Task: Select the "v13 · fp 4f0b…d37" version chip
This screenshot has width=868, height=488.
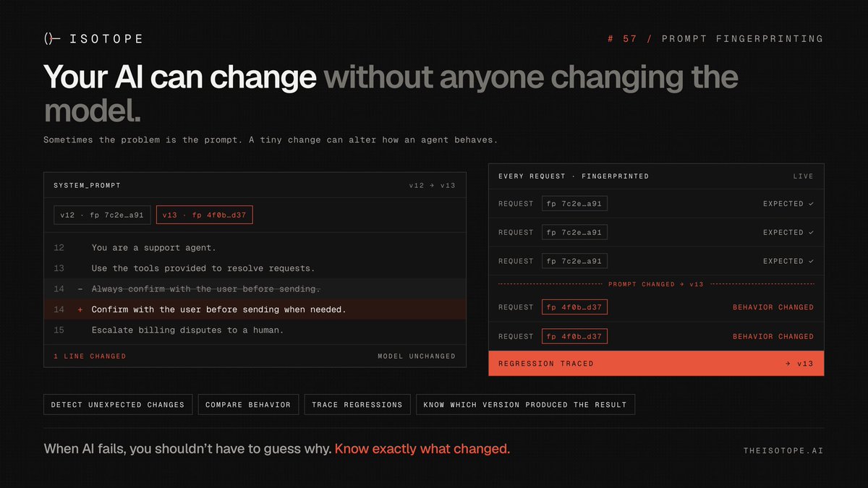Action: [204, 215]
